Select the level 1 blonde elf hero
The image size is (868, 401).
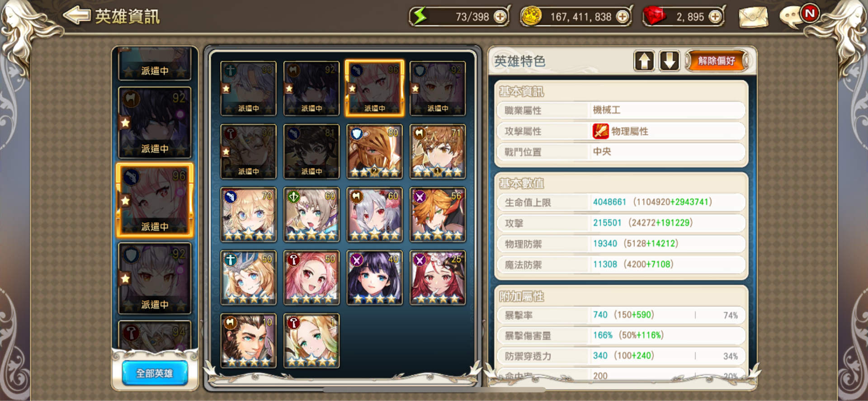click(x=311, y=341)
